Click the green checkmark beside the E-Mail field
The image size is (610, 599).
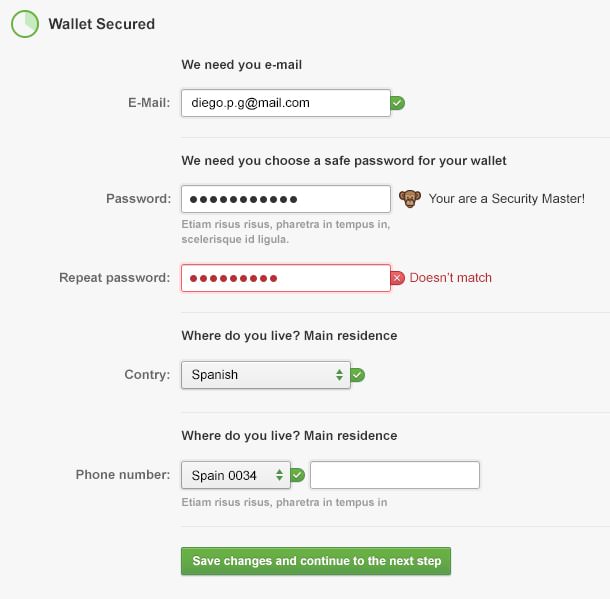point(397,103)
